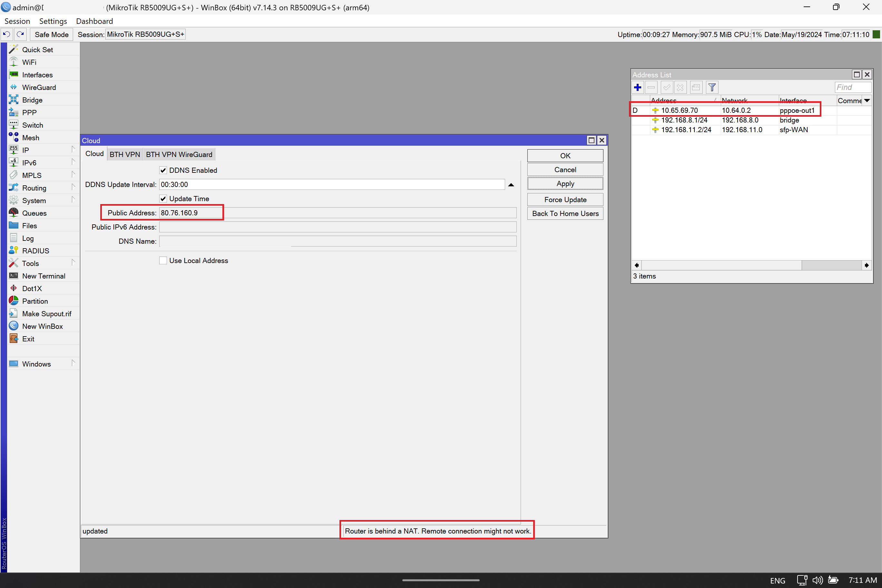Open the Bridge settings
Viewport: 882px width, 588px height.
(32, 100)
